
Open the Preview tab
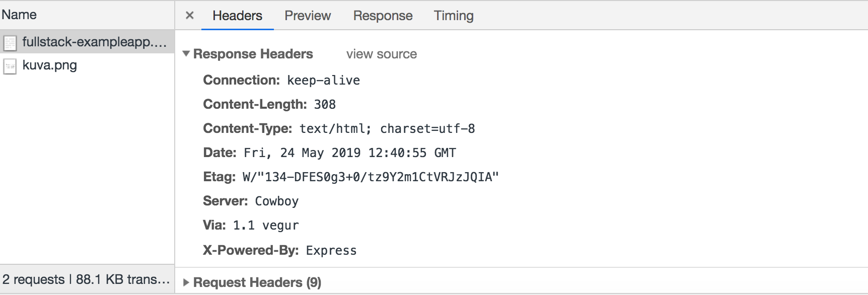(308, 16)
